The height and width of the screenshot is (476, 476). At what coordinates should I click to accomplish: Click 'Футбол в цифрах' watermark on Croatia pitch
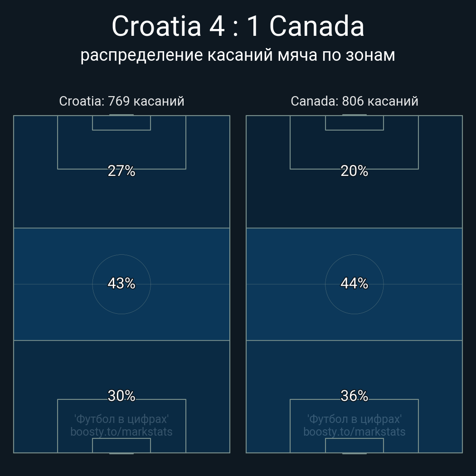[x=121, y=419]
